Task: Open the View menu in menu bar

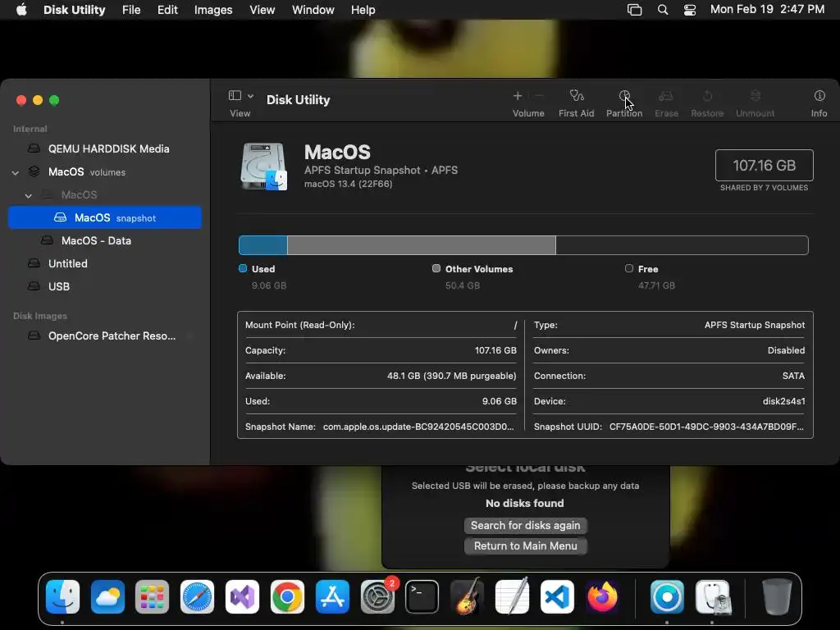Action: click(x=262, y=10)
